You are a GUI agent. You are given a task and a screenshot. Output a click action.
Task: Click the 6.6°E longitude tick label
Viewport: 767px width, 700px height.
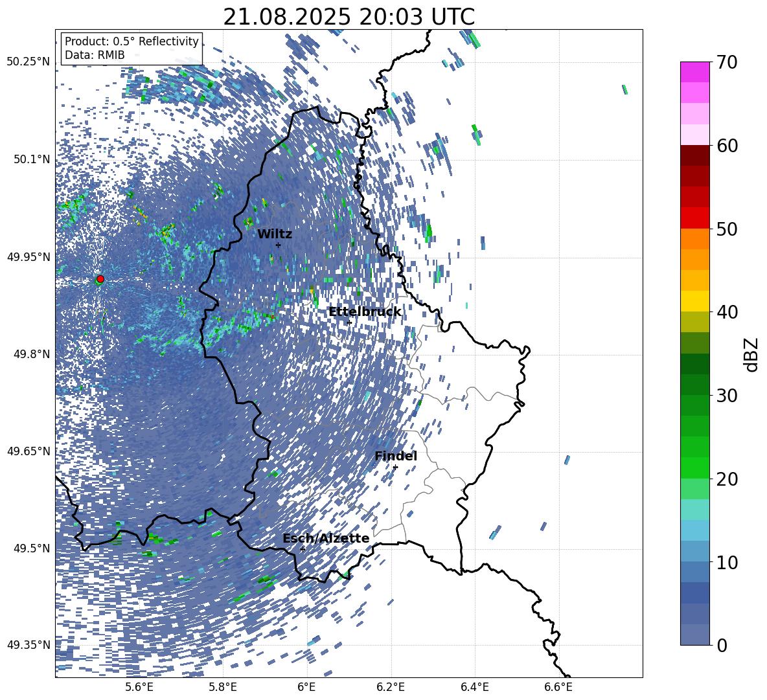(558, 687)
